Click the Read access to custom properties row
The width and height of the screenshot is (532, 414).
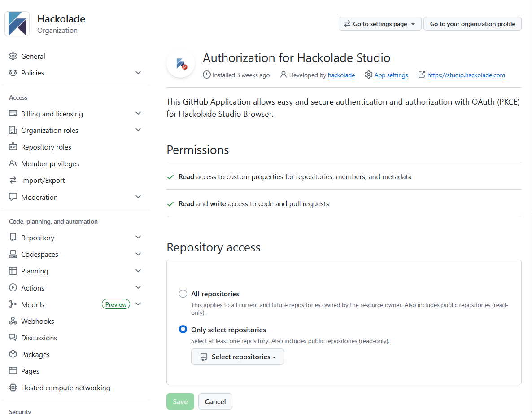point(344,176)
